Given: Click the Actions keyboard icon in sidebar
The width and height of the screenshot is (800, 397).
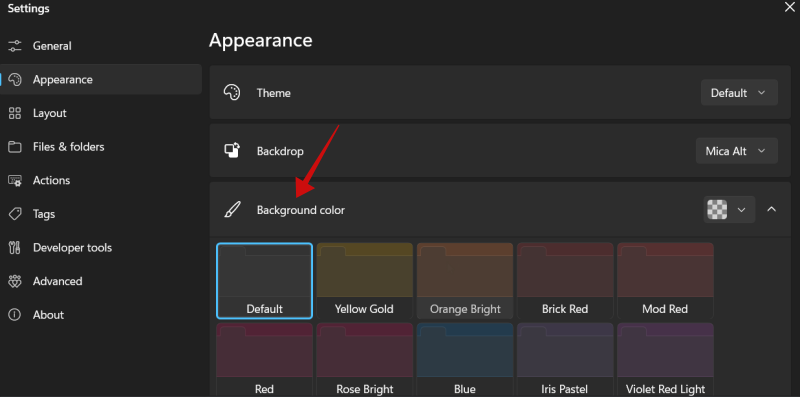Looking at the screenshot, I should pyautogui.click(x=15, y=181).
